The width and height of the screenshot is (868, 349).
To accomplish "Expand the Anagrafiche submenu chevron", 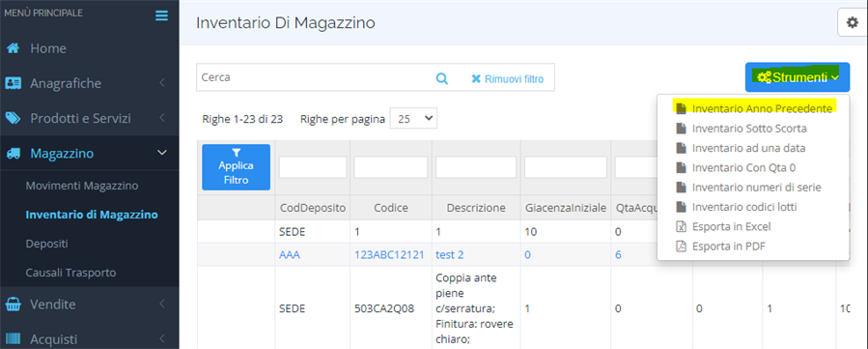I will pos(162,84).
